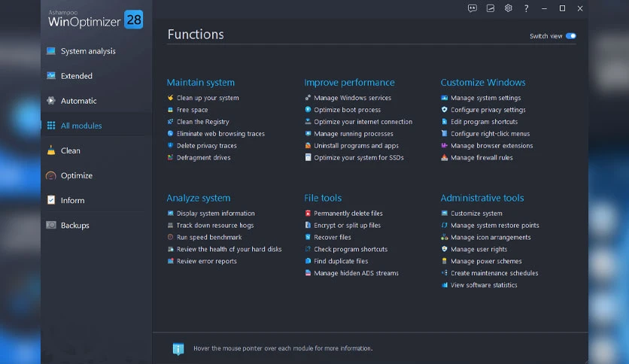Open Review error reports
The height and width of the screenshot is (364, 629).
207,261
